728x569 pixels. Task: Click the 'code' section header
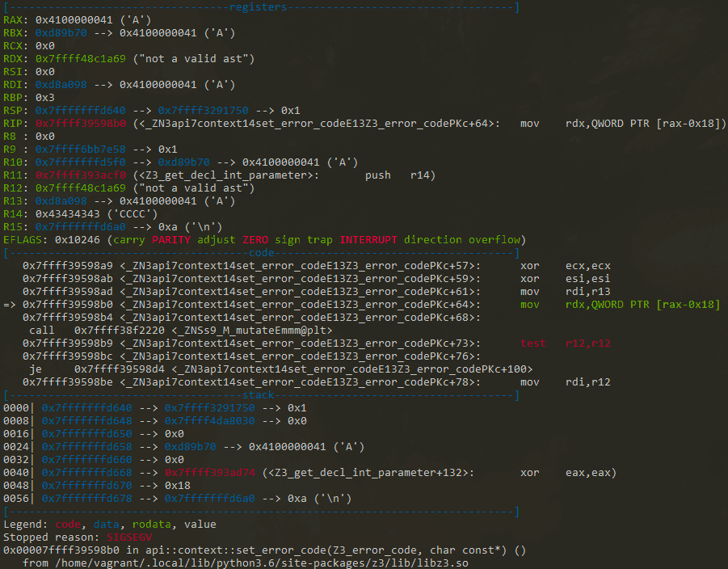click(x=262, y=253)
